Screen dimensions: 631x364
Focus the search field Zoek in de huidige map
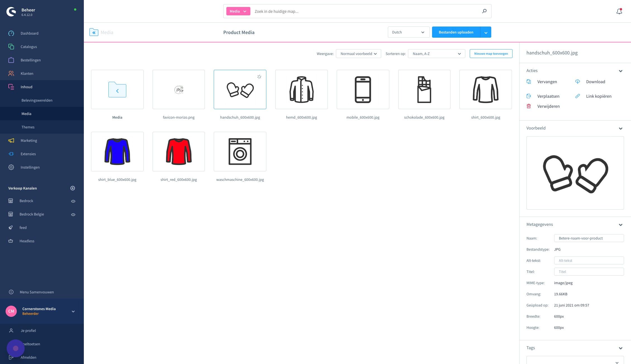(x=366, y=11)
